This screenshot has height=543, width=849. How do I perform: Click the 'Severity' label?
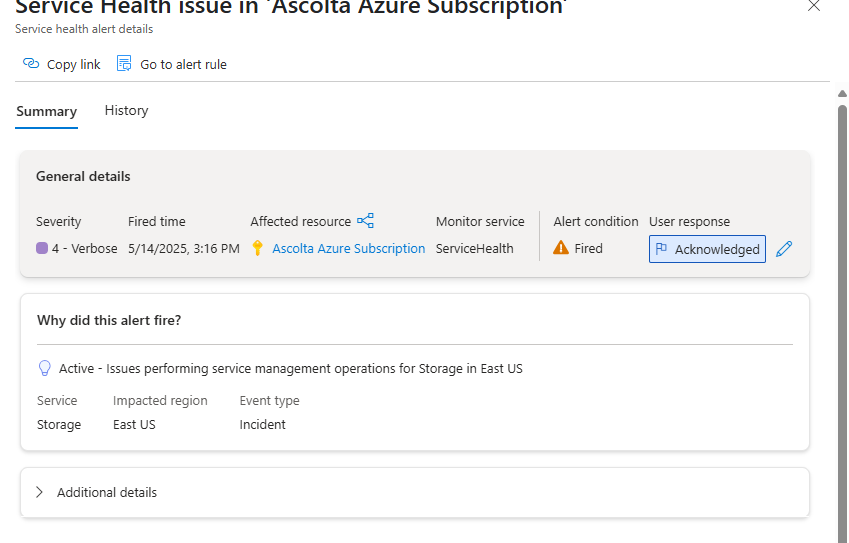click(58, 221)
